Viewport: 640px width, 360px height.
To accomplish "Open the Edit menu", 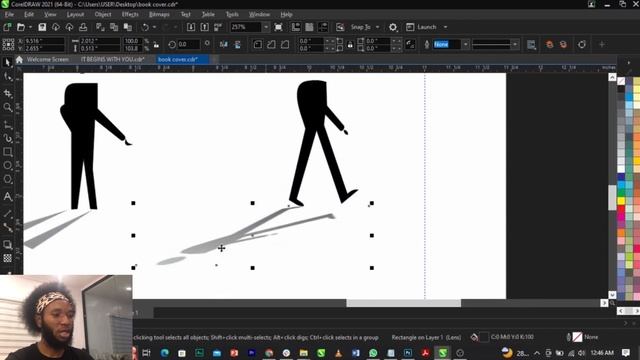I will point(29,14).
